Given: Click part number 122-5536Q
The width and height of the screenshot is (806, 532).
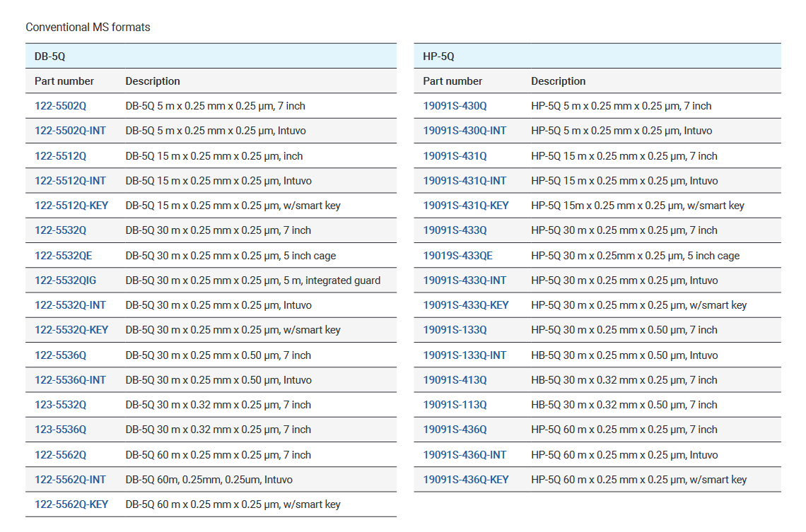Looking at the screenshot, I should coord(60,355).
